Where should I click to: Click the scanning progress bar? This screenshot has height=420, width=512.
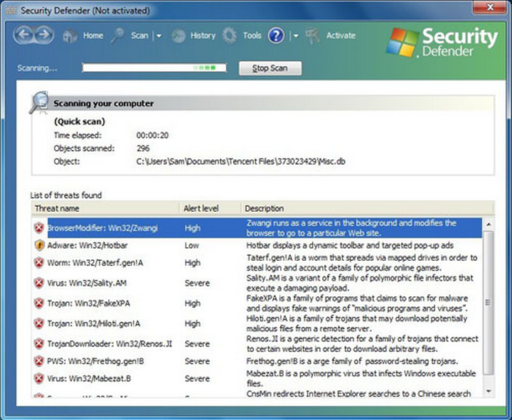[154, 68]
